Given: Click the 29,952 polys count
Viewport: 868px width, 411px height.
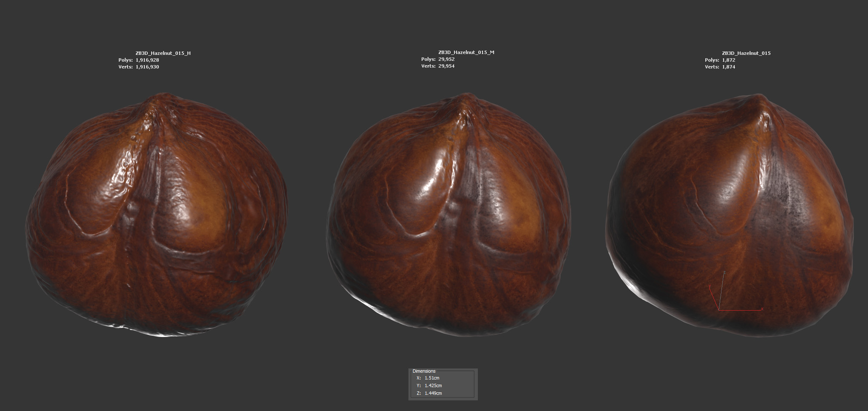Looking at the screenshot, I should tap(446, 59).
